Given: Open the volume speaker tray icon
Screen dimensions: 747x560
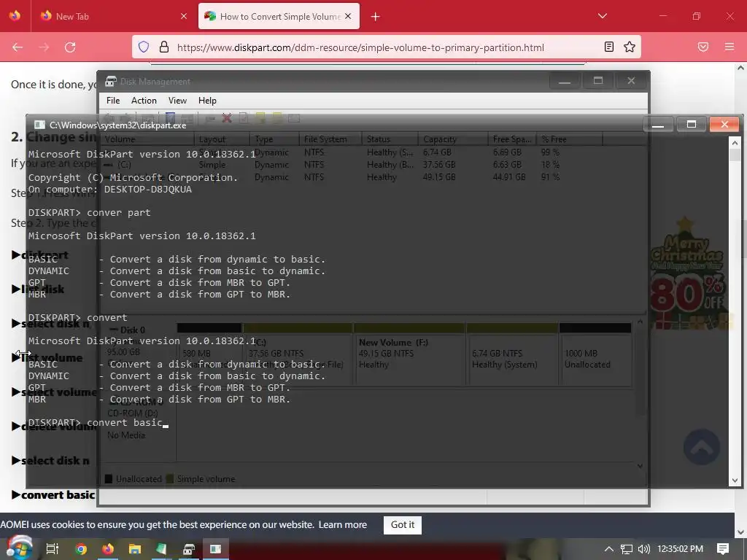Looking at the screenshot, I should pos(644,549).
